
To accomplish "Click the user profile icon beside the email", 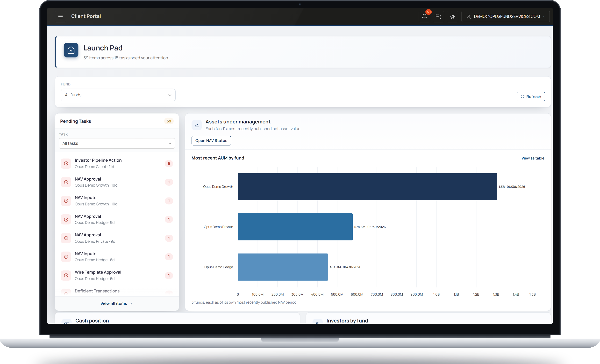I will pos(469,17).
